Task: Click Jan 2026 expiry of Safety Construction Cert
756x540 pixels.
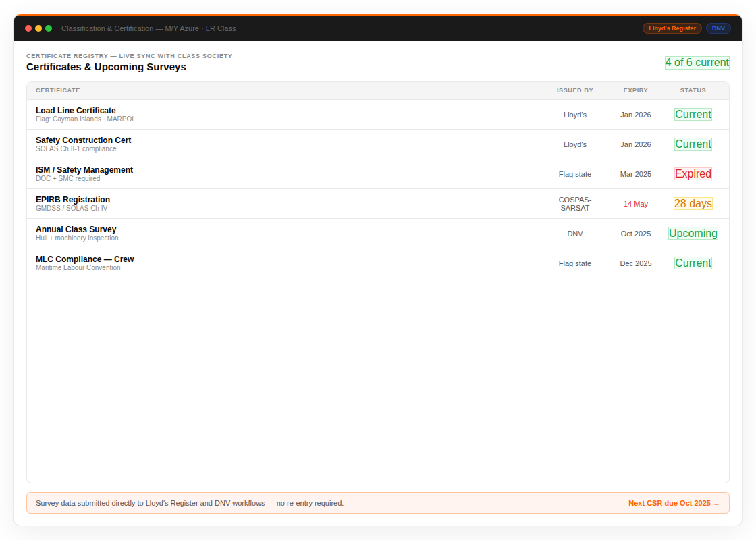Action: point(635,144)
